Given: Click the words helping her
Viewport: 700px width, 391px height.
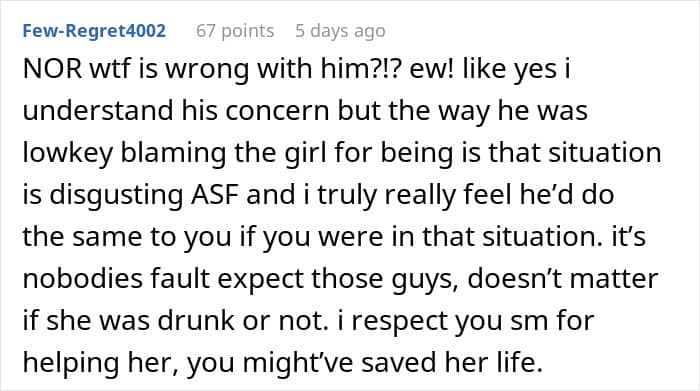Looking at the screenshot, I should [x=101, y=362].
